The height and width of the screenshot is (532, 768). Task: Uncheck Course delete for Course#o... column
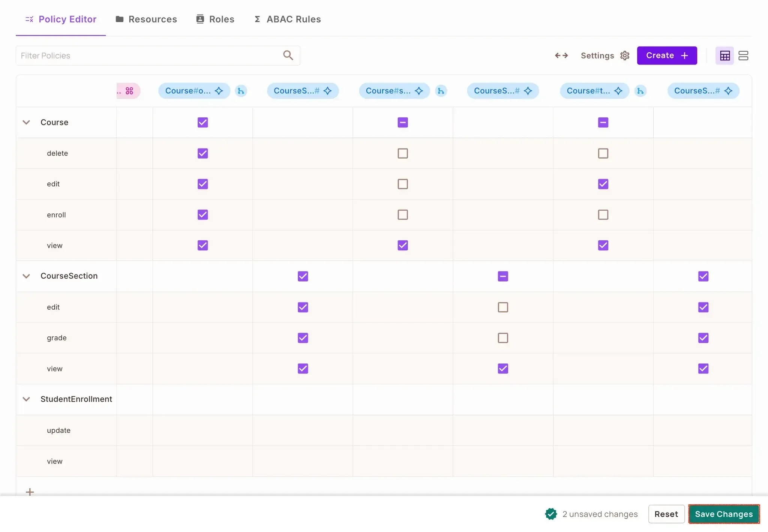(202, 153)
